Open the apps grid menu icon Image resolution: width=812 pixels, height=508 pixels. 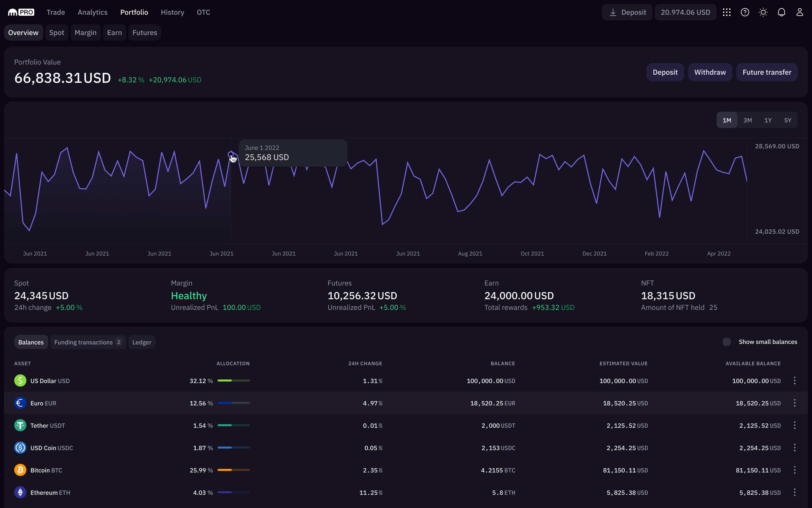click(x=727, y=12)
